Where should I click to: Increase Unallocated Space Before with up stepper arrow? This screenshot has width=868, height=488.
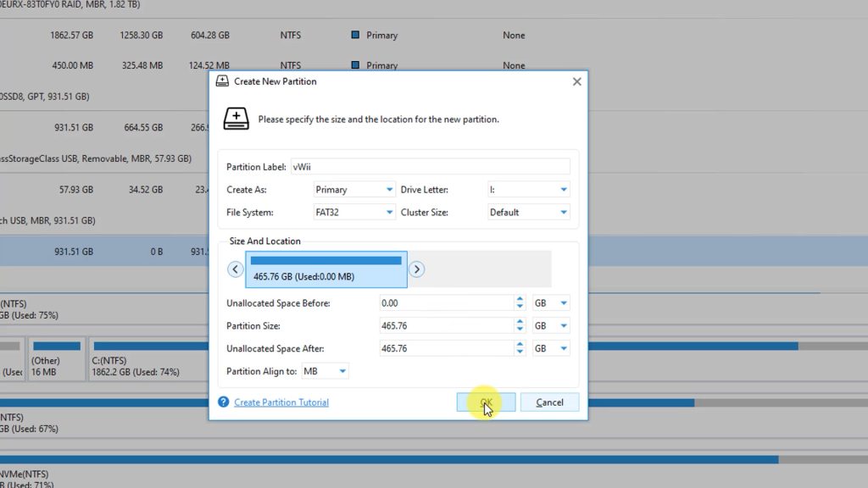(x=520, y=299)
